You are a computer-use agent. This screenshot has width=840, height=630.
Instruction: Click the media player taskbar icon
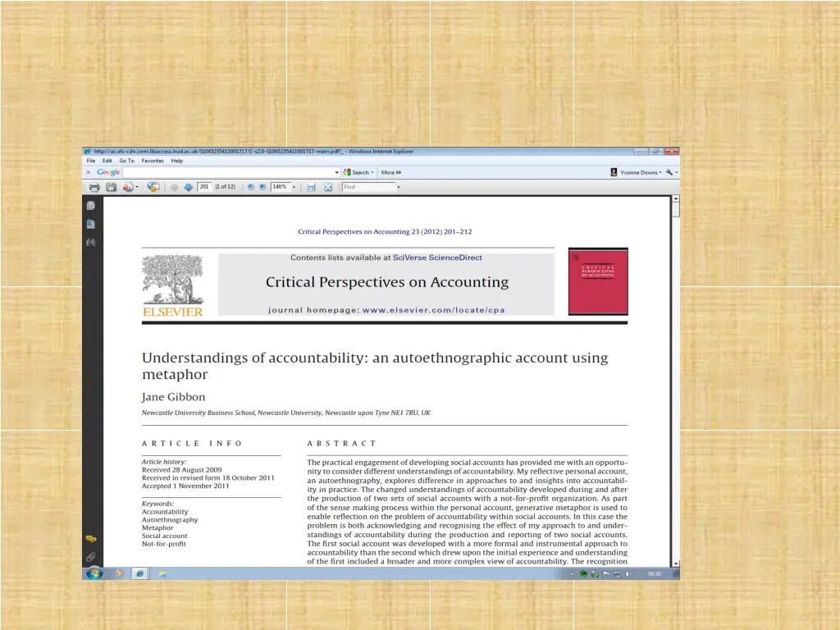[x=120, y=573]
